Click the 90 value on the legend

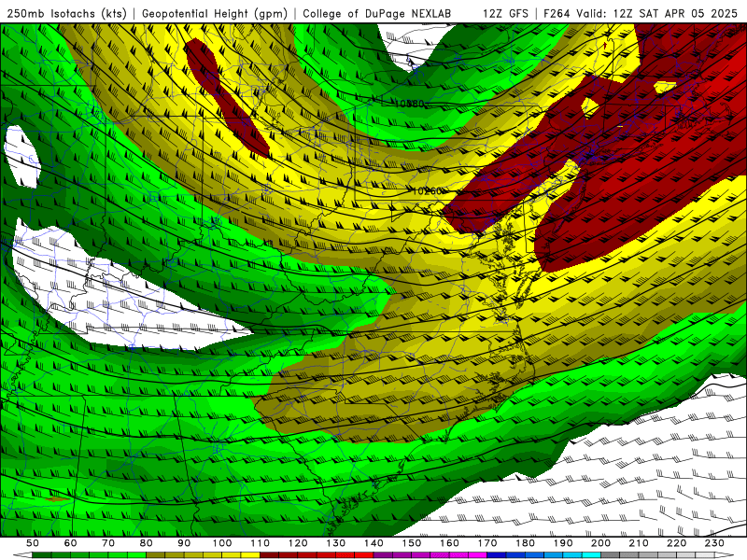pos(184,543)
